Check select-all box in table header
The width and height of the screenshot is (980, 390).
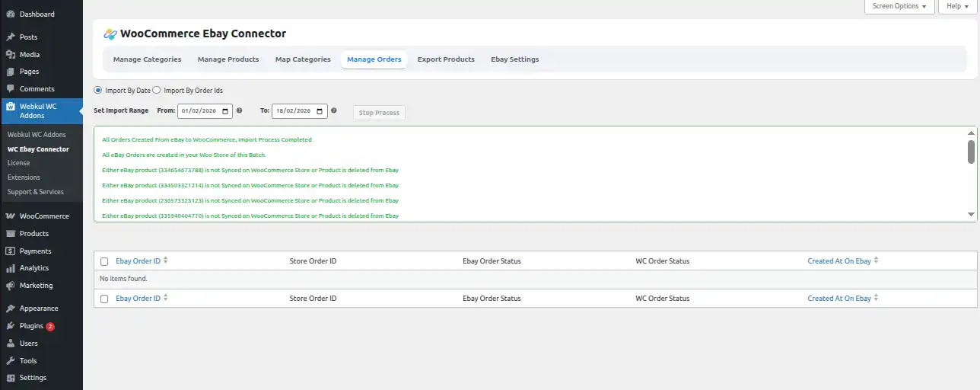click(104, 261)
